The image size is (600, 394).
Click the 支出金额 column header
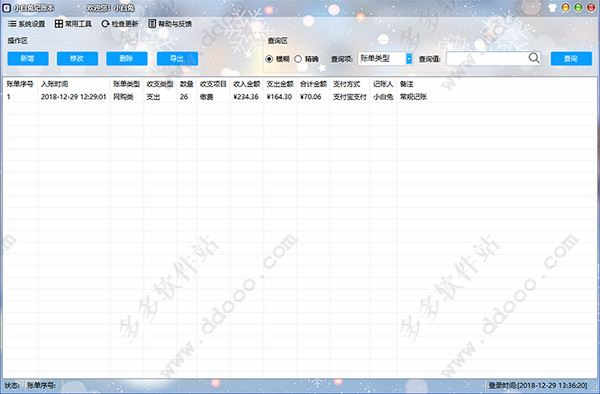pyautogui.click(x=280, y=84)
